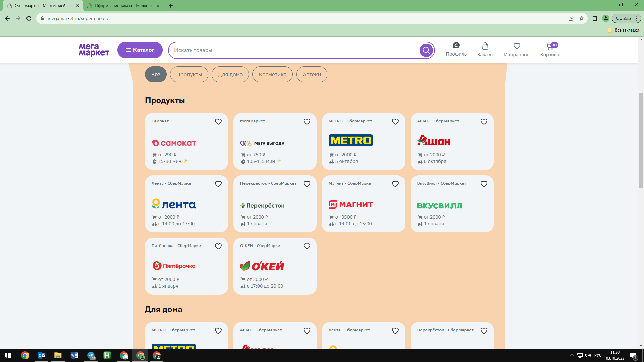Open the Избранное heart icon
644x362 pixels.
point(517,46)
